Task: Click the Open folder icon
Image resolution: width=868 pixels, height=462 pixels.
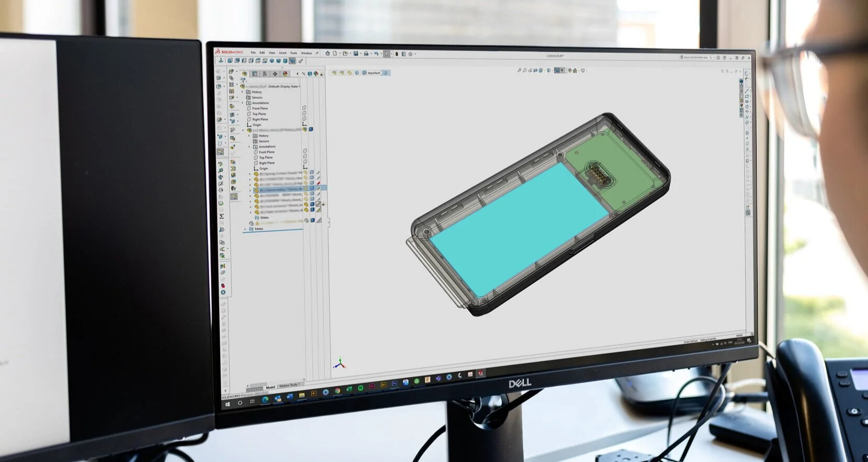Action: pyautogui.click(x=345, y=53)
